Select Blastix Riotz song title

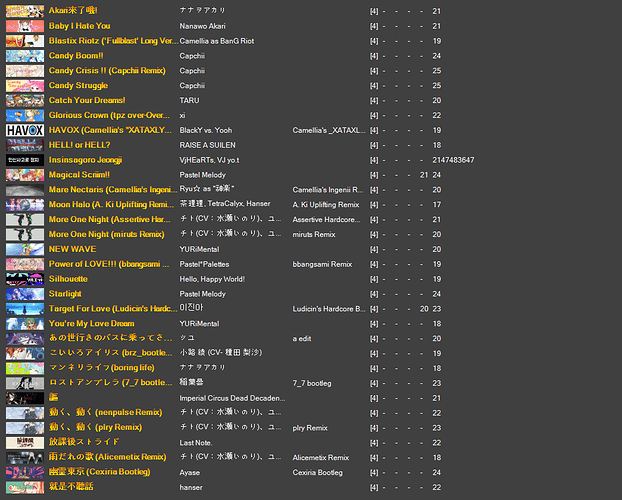tap(113, 41)
